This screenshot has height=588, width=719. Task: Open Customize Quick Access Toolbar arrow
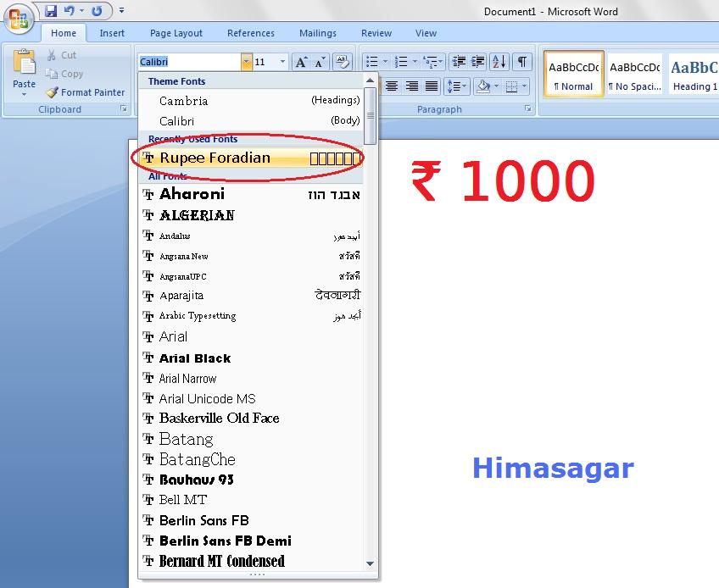pos(121,10)
